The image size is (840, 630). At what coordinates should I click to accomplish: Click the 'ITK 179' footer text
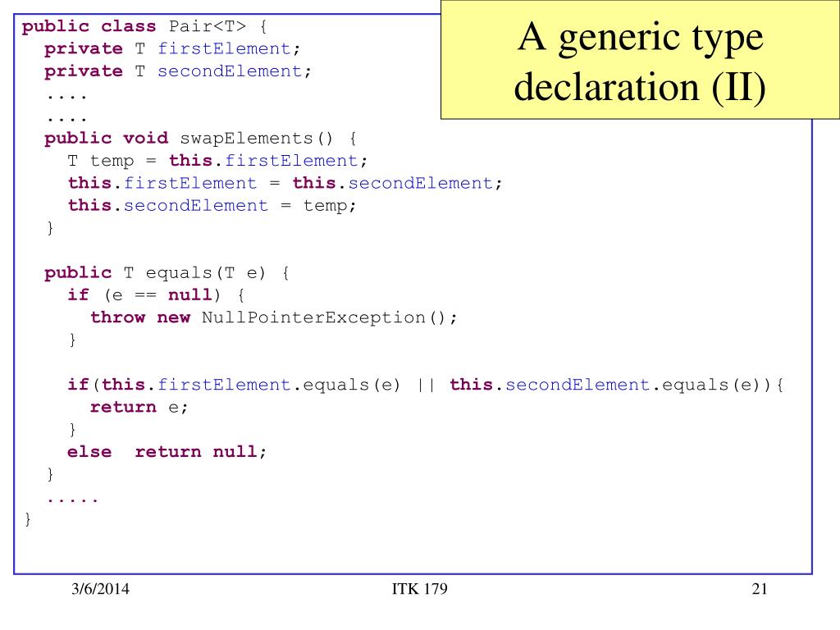click(x=419, y=589)
